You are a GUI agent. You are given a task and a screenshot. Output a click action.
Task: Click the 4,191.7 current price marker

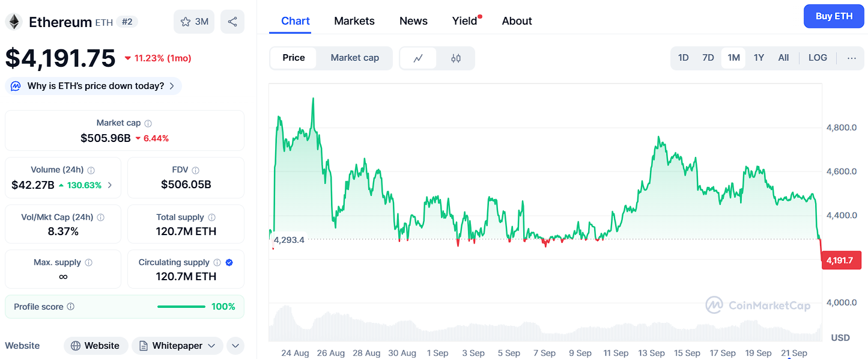[840, 260]
